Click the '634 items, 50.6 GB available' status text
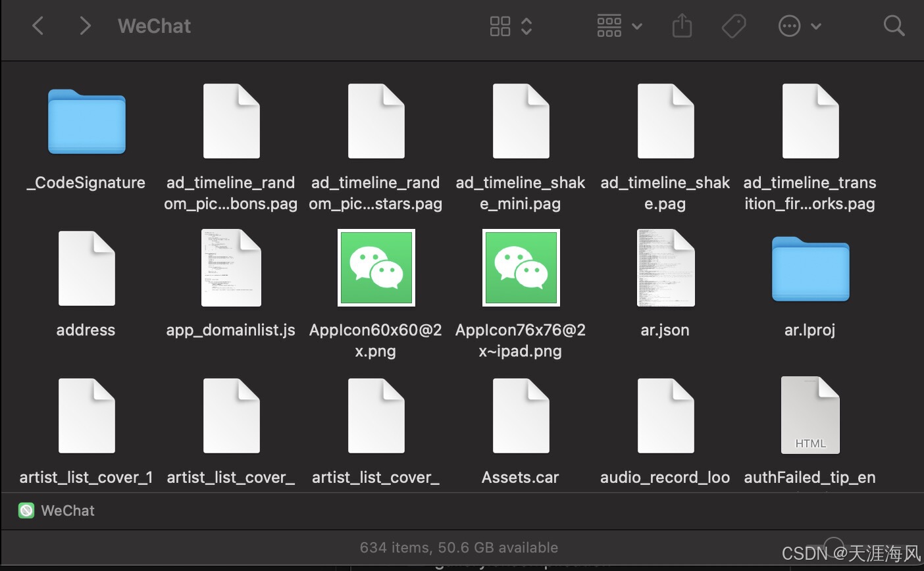This screenshot has width=924, height=571. click(x=459, y=547)
